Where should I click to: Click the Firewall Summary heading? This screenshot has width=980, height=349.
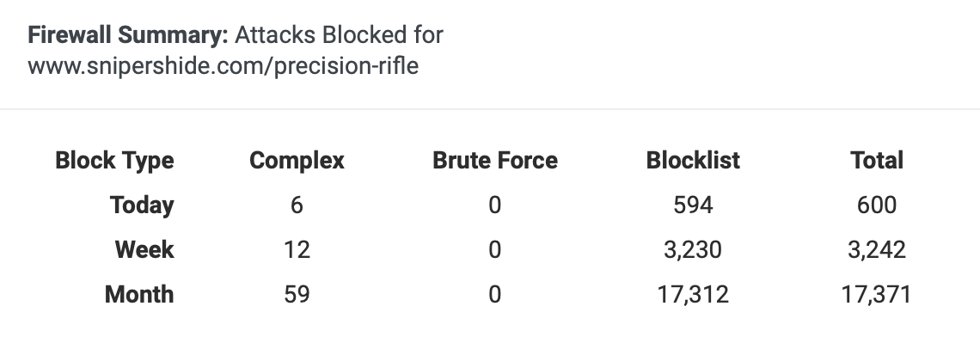point(128,35)
